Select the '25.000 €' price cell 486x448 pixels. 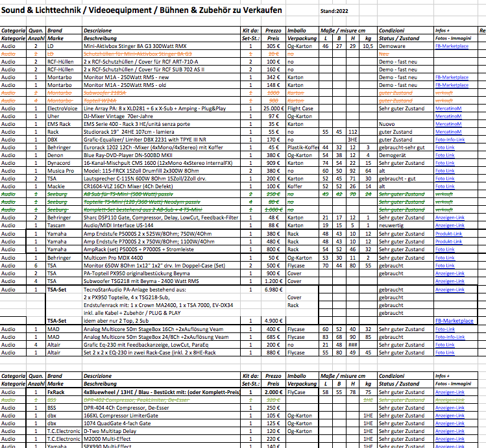pyautogui.click(x=273, y=108)
